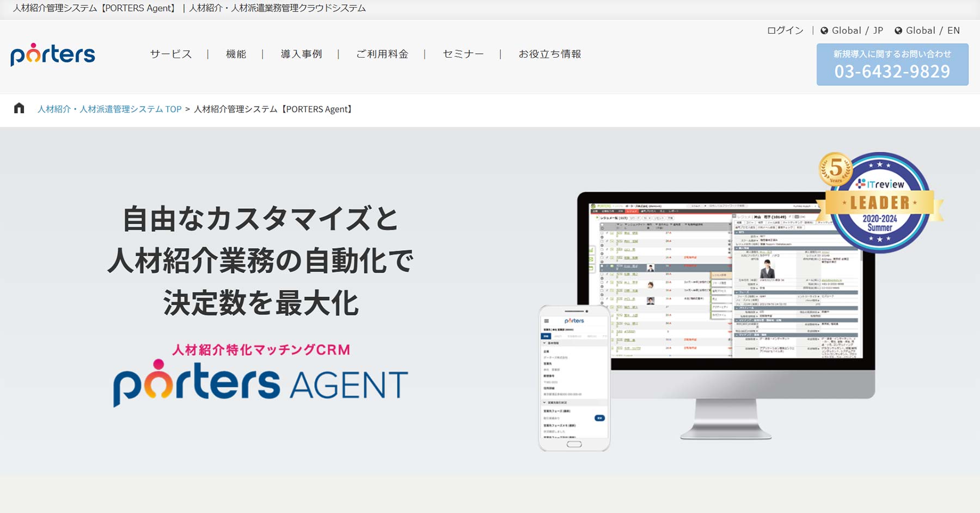
Task: Click breadcrumb text 人材紹介管理システム【PORTERS Agent】
Action: [x=274, y=109]
